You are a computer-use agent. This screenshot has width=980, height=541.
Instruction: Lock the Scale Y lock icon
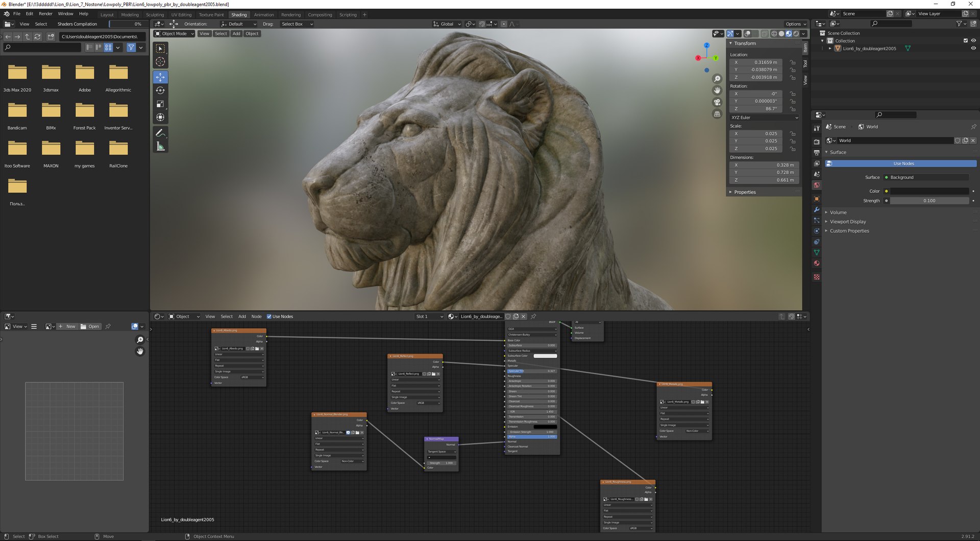point(793,141)
